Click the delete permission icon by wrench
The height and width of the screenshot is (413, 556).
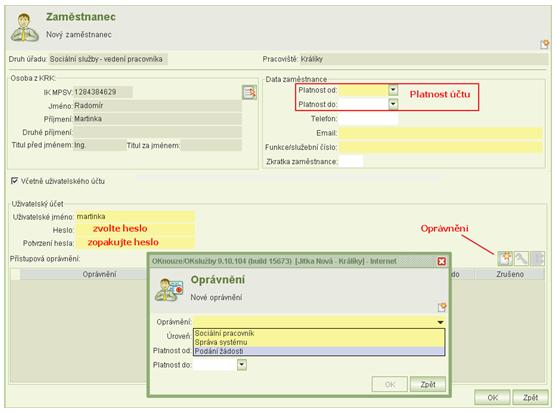tap(537, 258)
